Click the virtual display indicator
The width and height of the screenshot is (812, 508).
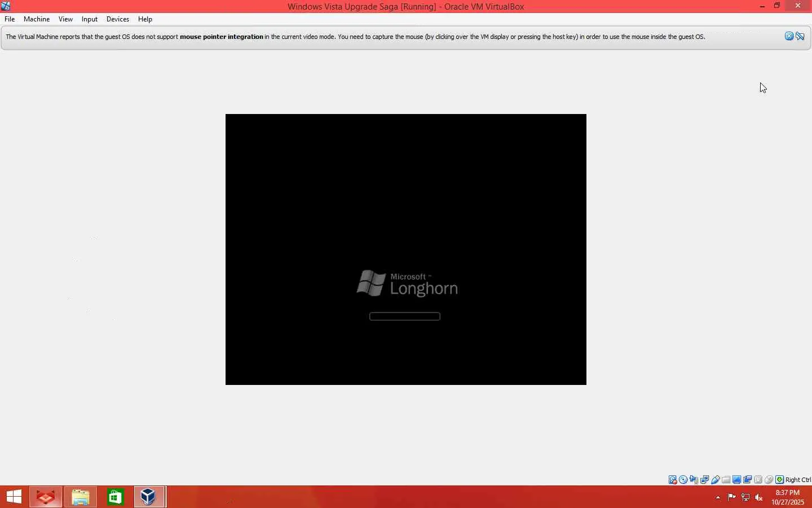pos(737,480)
